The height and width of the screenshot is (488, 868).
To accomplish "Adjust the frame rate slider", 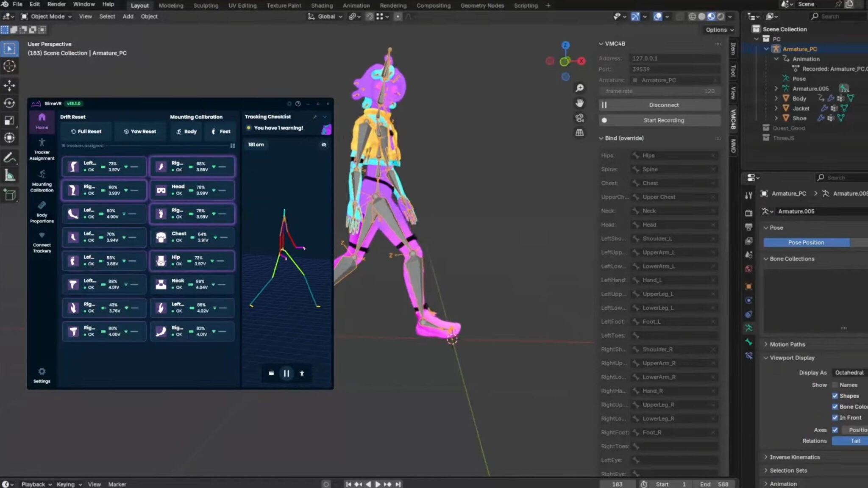I will tap(660, 91).
